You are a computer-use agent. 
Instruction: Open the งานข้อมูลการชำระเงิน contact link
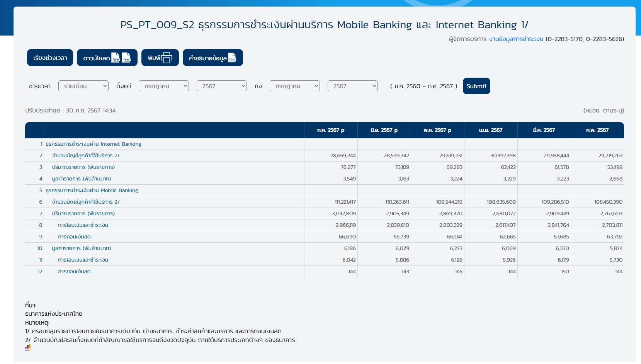click(x=516, y=39)
